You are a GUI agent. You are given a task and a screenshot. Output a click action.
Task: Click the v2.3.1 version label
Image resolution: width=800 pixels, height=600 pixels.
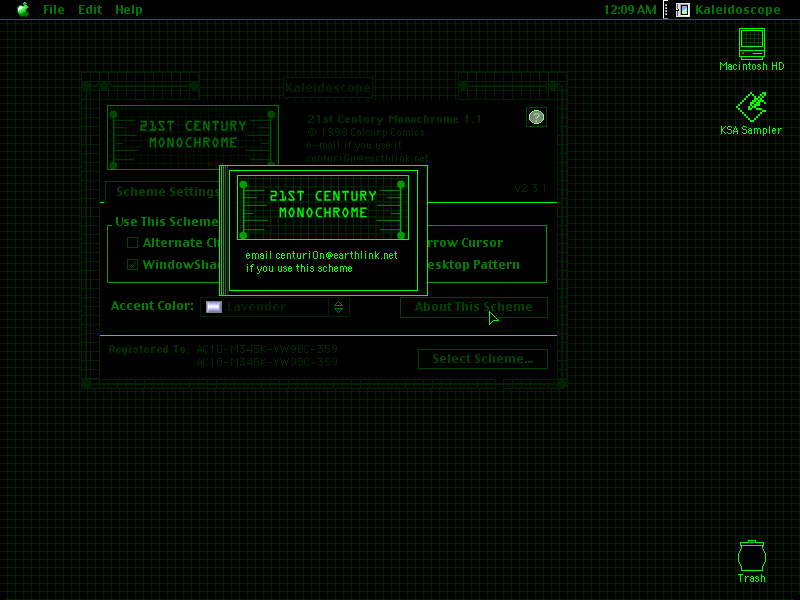click(530, 188)
